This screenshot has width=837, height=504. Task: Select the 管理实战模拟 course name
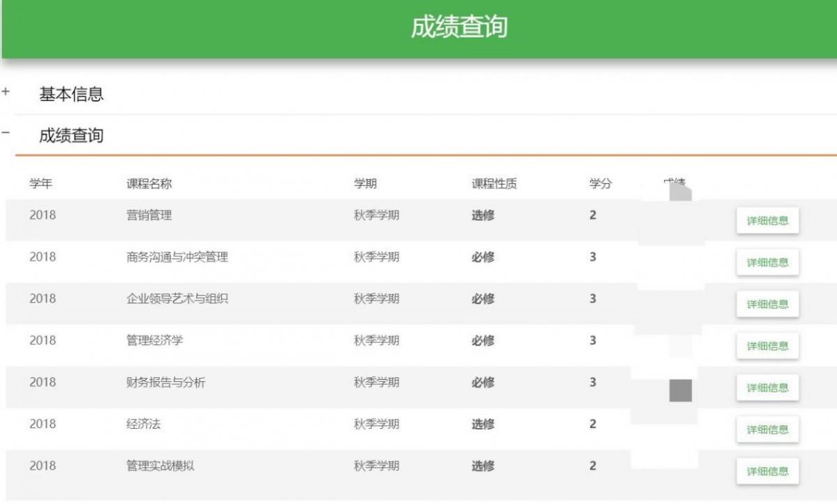tap(160, 466)
